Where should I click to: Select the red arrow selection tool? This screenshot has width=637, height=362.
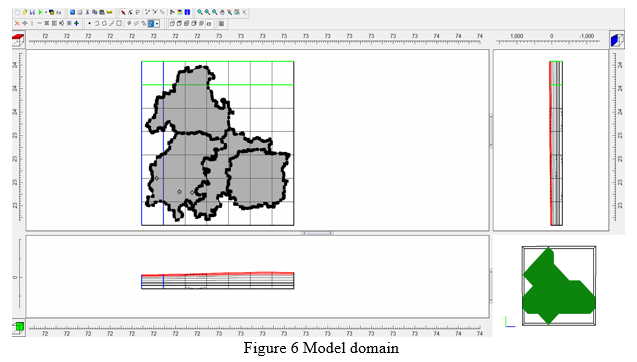point(124,13)
